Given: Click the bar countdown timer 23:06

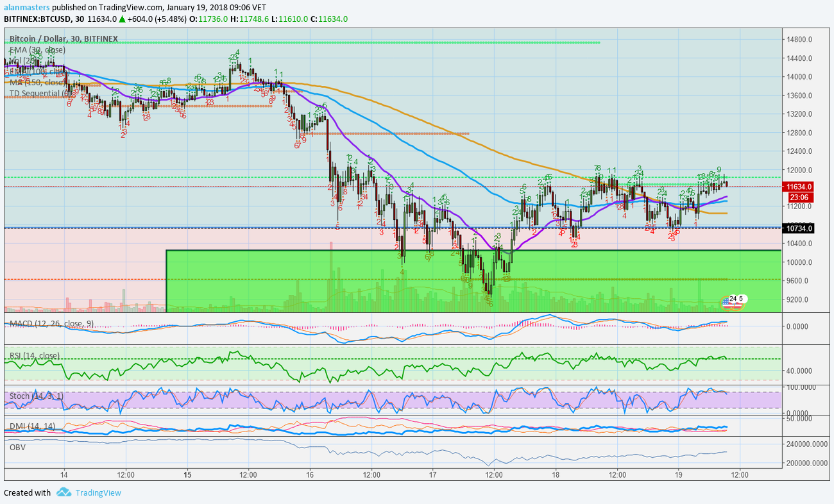Looking at the screenshot, I should click(x=799, y=197).
